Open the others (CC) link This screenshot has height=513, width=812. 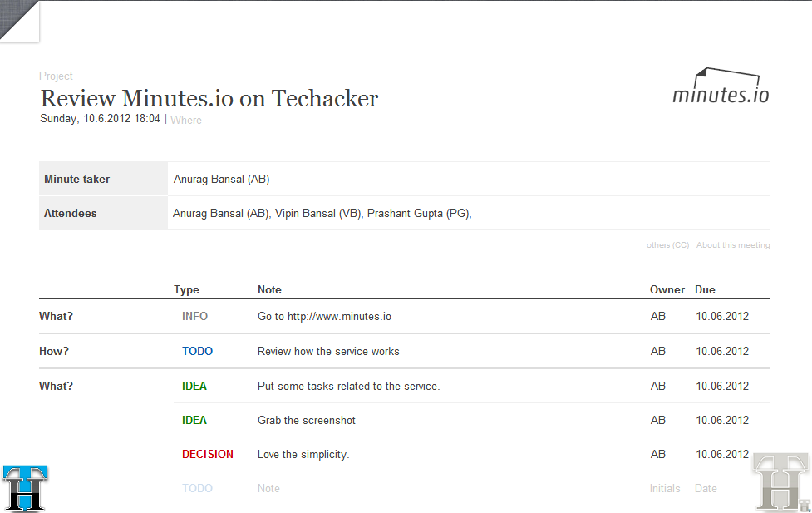pos(667,245)
